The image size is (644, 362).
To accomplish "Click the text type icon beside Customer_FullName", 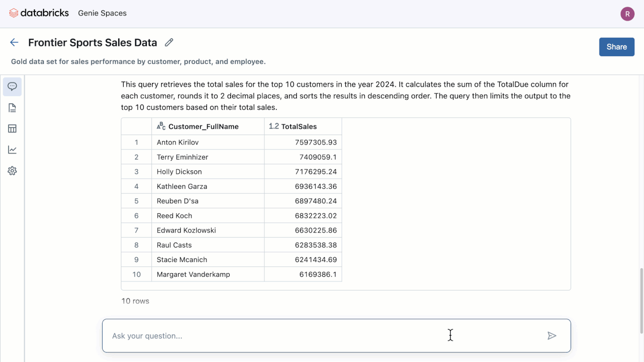I will pos(161,126).
